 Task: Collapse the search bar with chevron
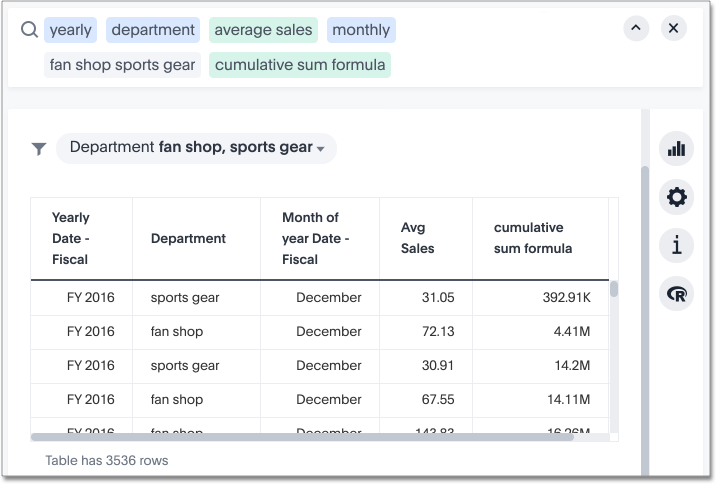[637, 29]
